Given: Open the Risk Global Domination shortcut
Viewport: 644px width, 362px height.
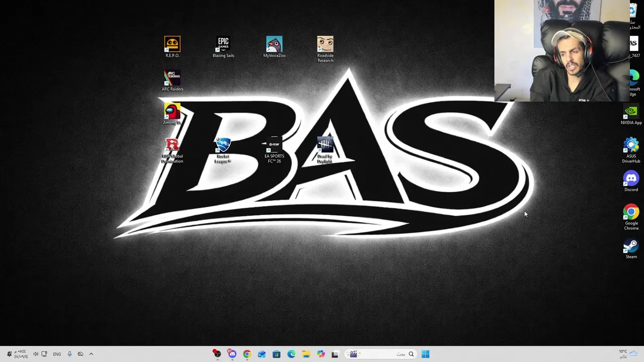Looking at the screenshot, I should point(172,150).
